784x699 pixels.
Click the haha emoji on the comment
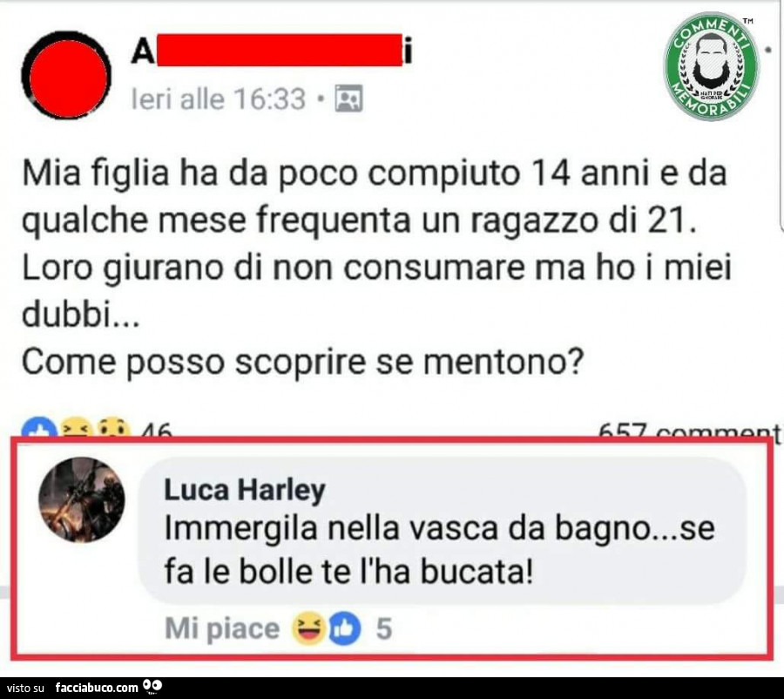coord(308,628)
